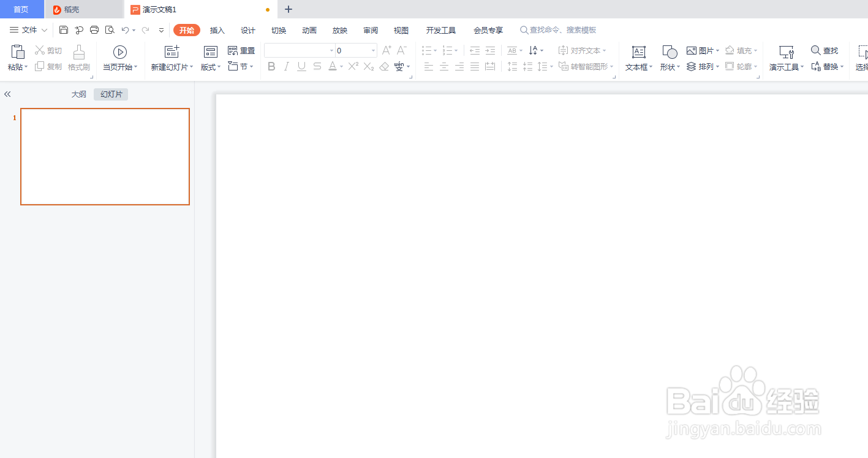
Task: Open the Replace (替换) dropdown
Action: click(828, 66)
